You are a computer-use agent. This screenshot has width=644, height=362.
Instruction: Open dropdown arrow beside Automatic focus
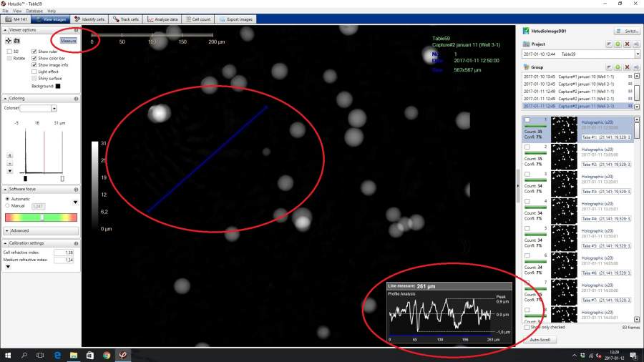tap(75, 202)
